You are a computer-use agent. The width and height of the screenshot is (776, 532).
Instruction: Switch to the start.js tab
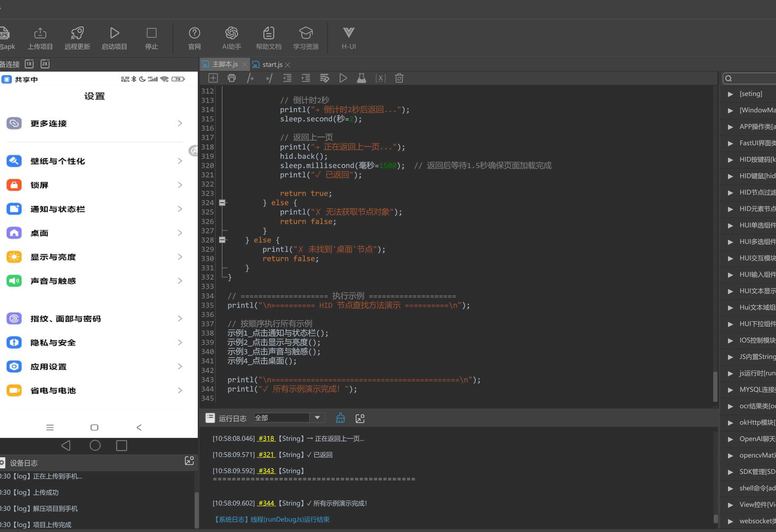[x=271, y=64]
